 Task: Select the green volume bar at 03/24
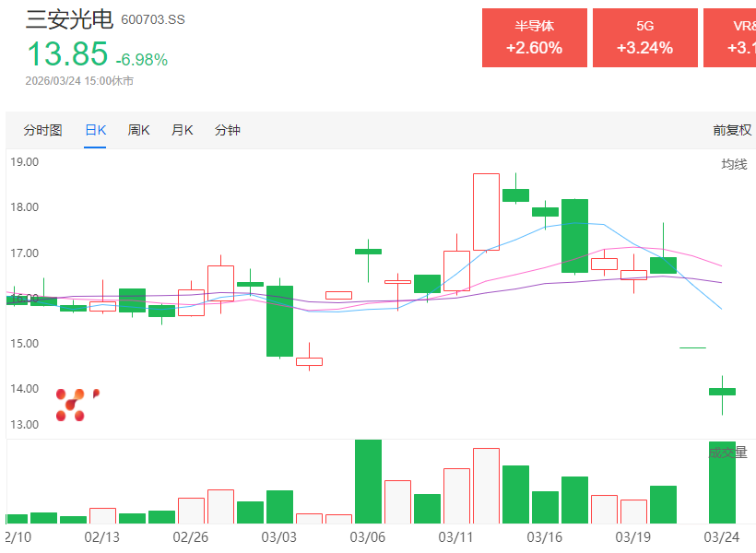pyautogui.click(x=722, y=482)
